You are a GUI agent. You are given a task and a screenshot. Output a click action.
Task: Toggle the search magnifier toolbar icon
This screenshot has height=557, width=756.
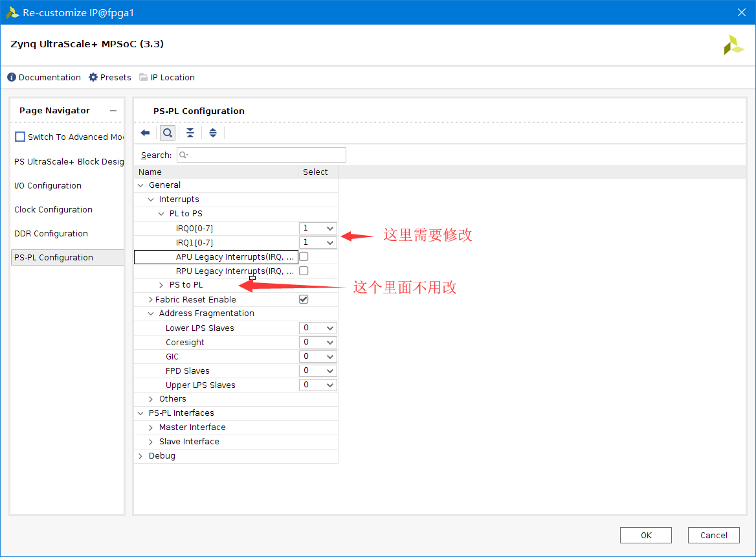click(167, 133)
